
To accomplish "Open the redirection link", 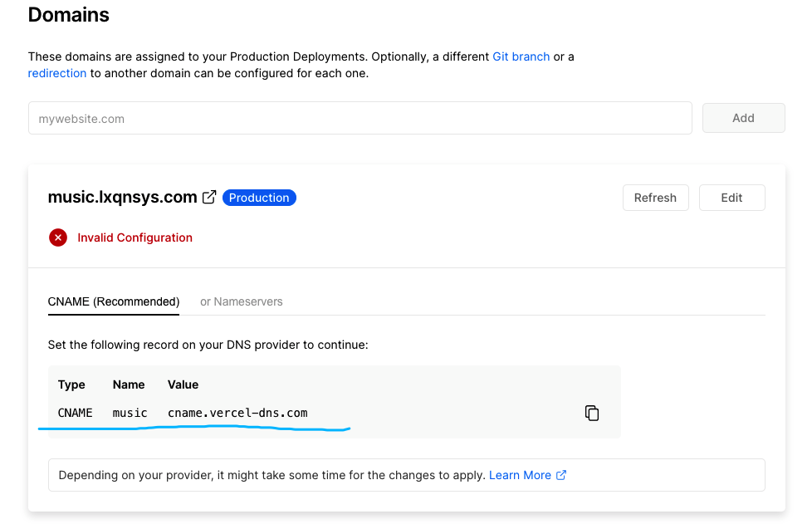I will pos(57,73).
